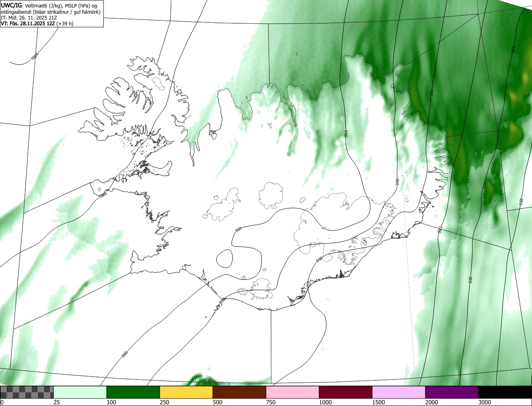532x406 pixels.
Task: Click the 988 isobar label
Action: [521, 202]
